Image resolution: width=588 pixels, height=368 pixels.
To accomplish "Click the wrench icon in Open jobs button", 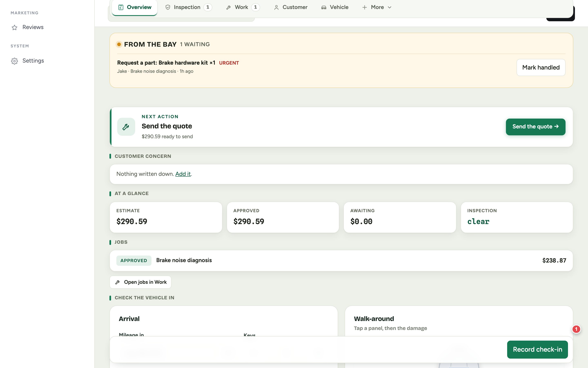I will (x=117, y=282).
